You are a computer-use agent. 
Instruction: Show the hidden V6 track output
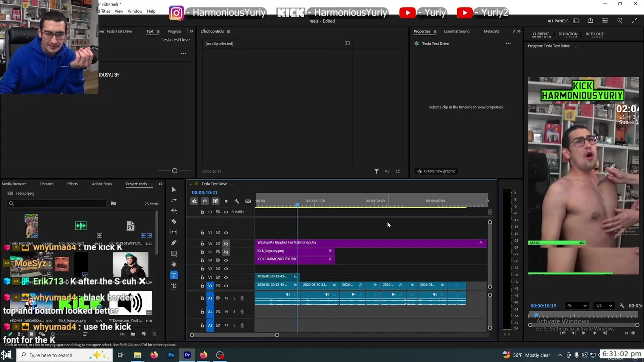pos(226,244)
